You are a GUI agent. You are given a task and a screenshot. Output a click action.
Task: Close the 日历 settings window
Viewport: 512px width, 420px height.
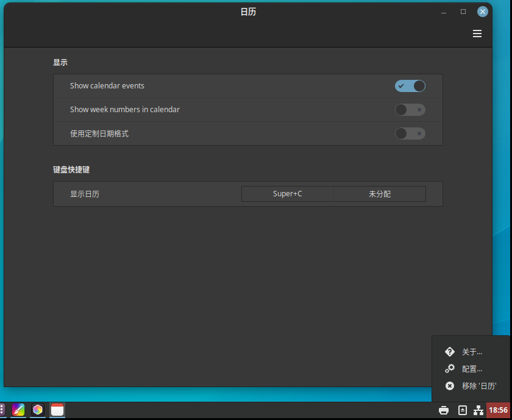pos(483,12)
